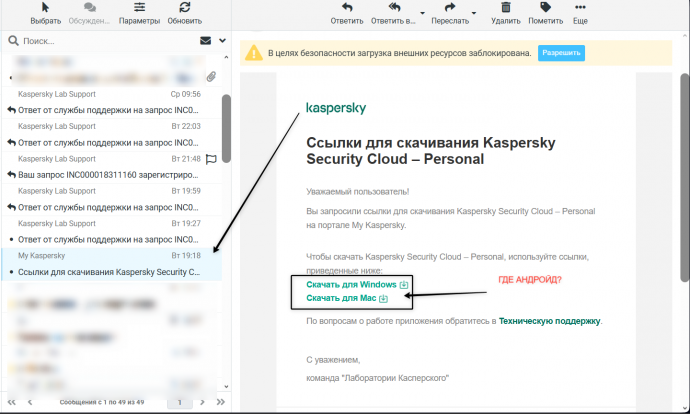This screenshot has height=414, width=690.
Task: Click the Поиск search field
Action: pyautogui.click(x=100, y=41)
